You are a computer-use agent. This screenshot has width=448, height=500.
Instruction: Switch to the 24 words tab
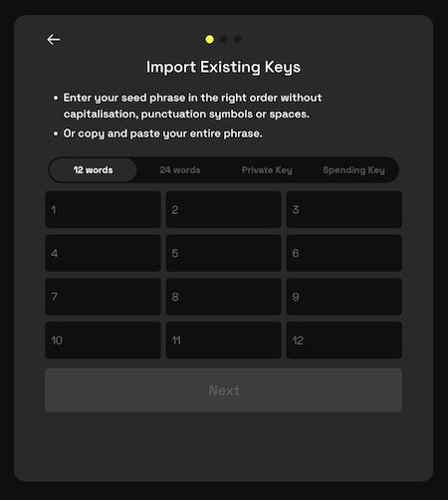(180, 170)
